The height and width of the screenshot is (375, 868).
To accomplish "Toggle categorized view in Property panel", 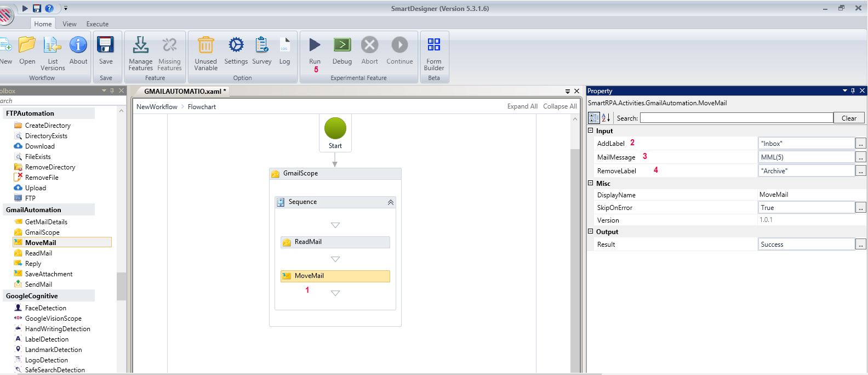I will coord(593,118).
